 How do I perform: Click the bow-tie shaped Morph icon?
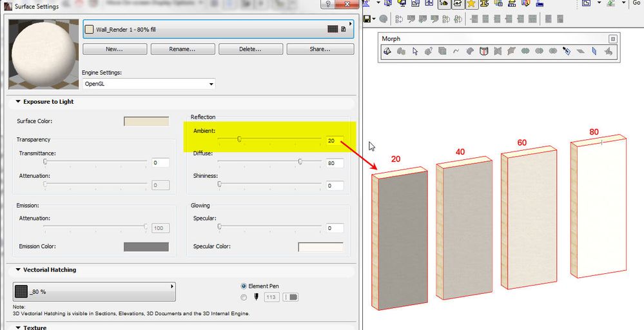[x=498, y=52]
